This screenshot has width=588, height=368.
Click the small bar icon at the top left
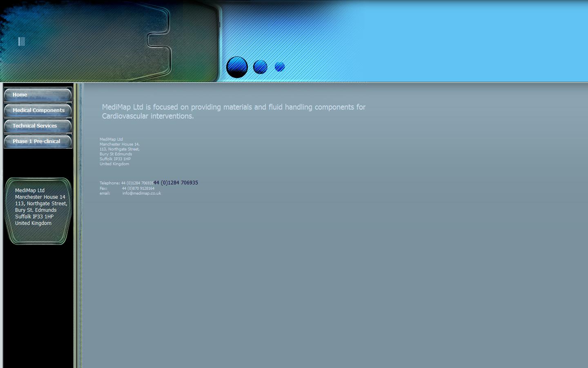click(x=21, y=41)
